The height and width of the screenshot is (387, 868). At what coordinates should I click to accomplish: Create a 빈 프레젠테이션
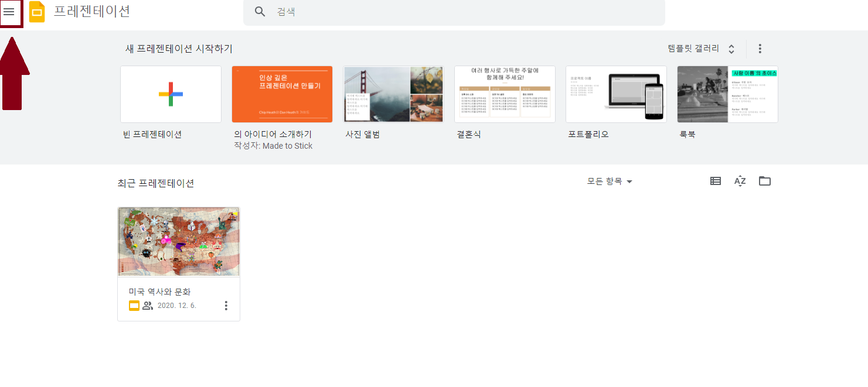tap(171, 94)
